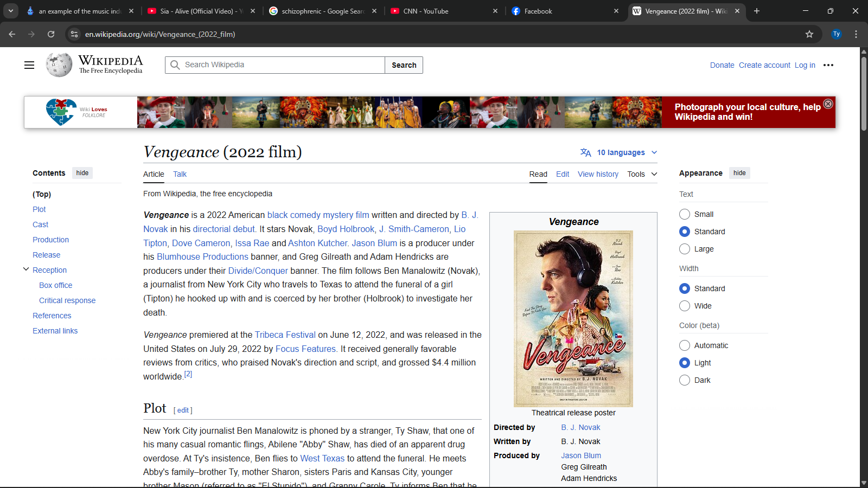
Task: Click the Create account link
Action: 764,65
